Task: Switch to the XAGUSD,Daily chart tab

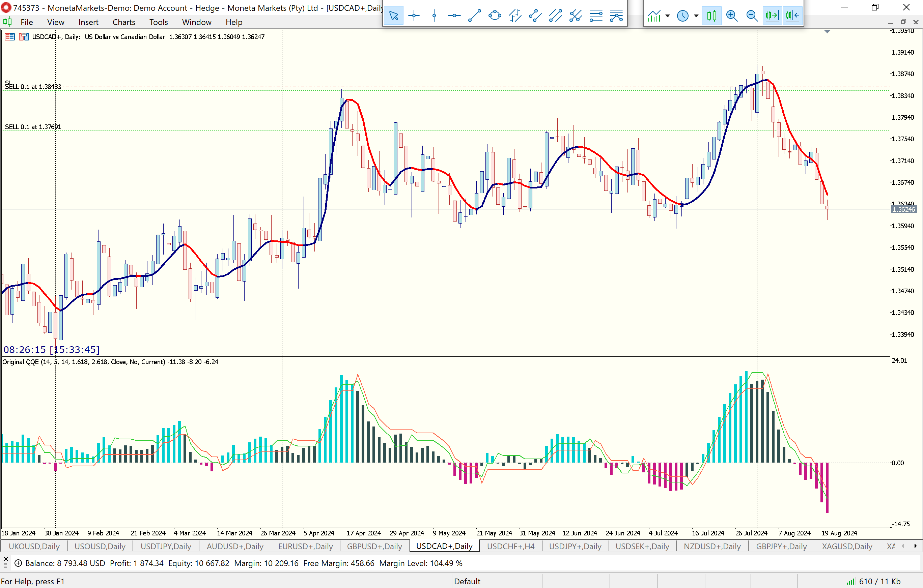Action: coord(847,546)
